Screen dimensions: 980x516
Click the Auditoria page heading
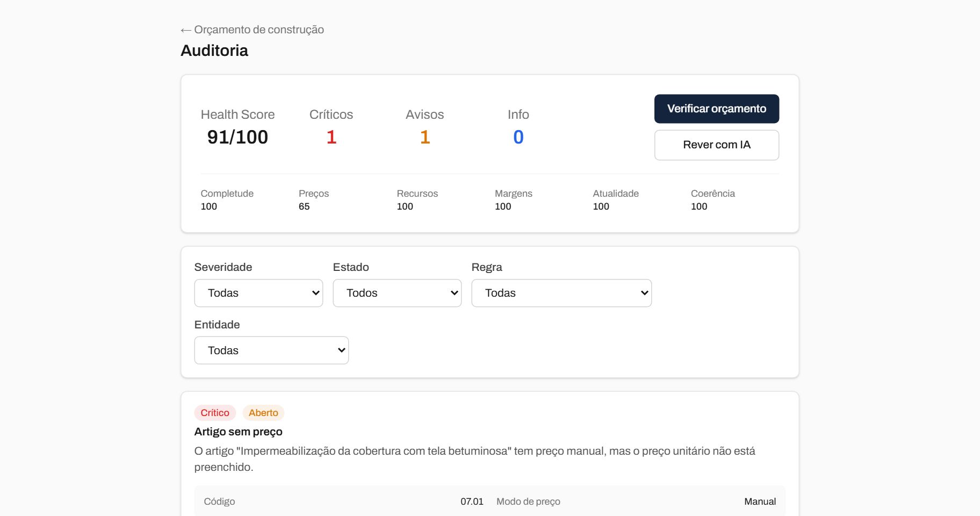click(214, 51)
